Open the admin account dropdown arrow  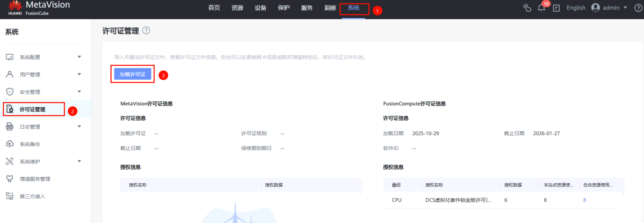[626, 8]
